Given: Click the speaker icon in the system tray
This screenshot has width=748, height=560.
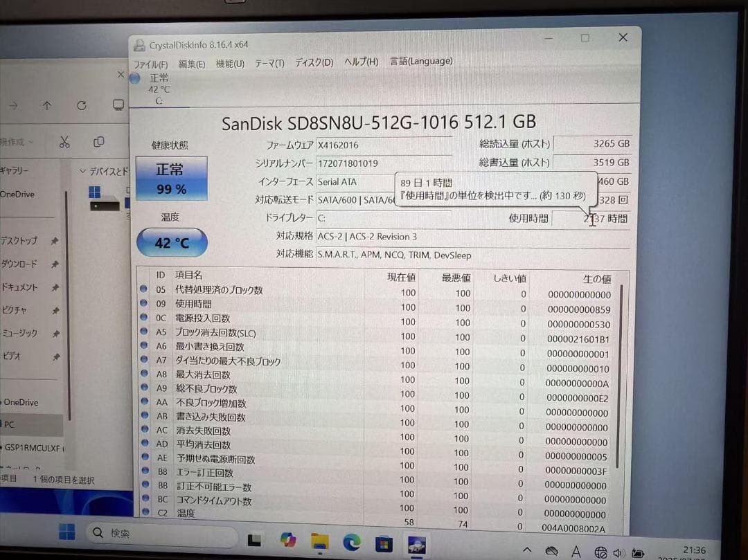Looking at the screenshot, I should (x=620, y=552).
